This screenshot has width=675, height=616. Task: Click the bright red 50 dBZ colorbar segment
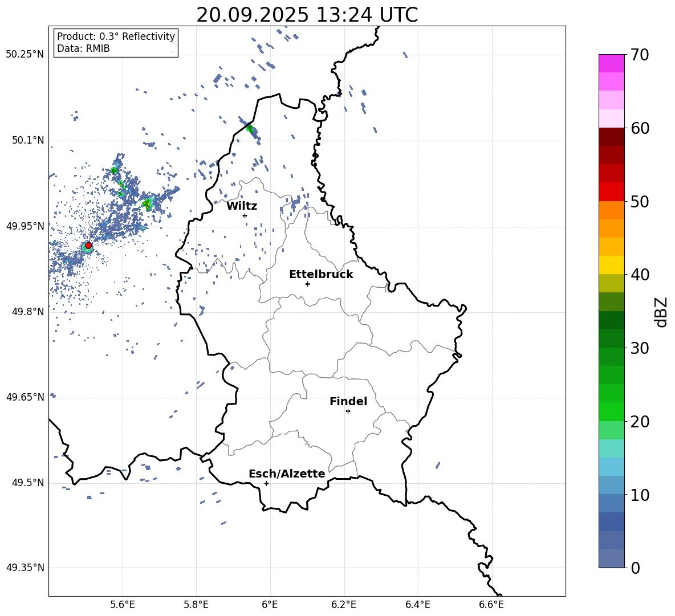[x=611, y=192]
